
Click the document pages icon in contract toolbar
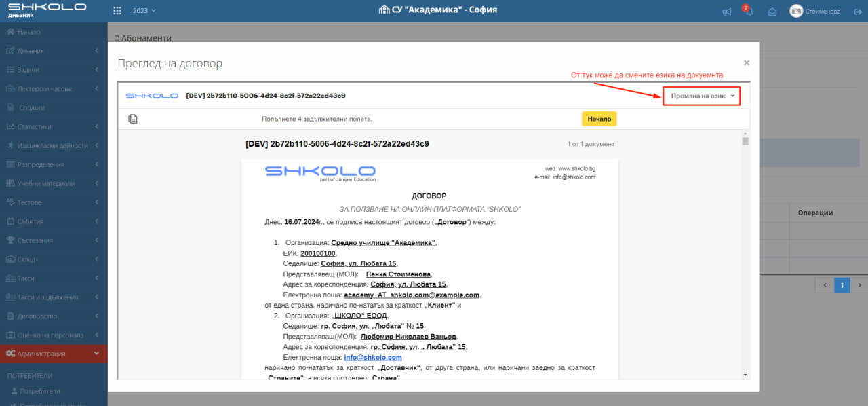(133, 119)
